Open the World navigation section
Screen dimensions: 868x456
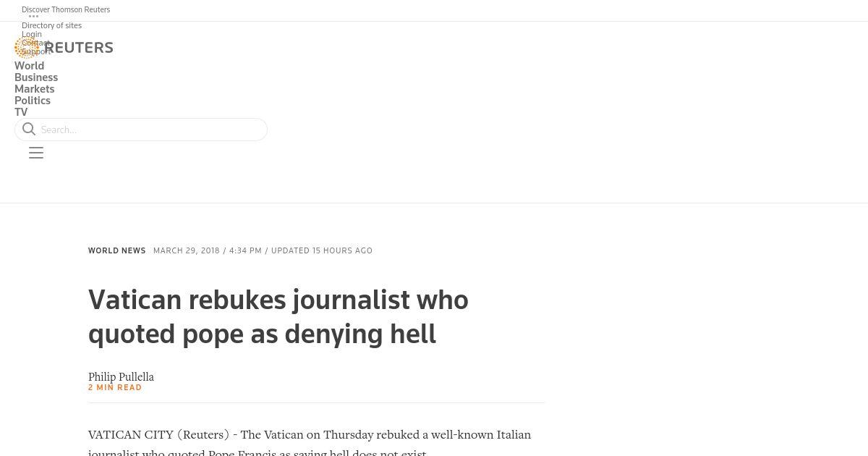[29, 66]
